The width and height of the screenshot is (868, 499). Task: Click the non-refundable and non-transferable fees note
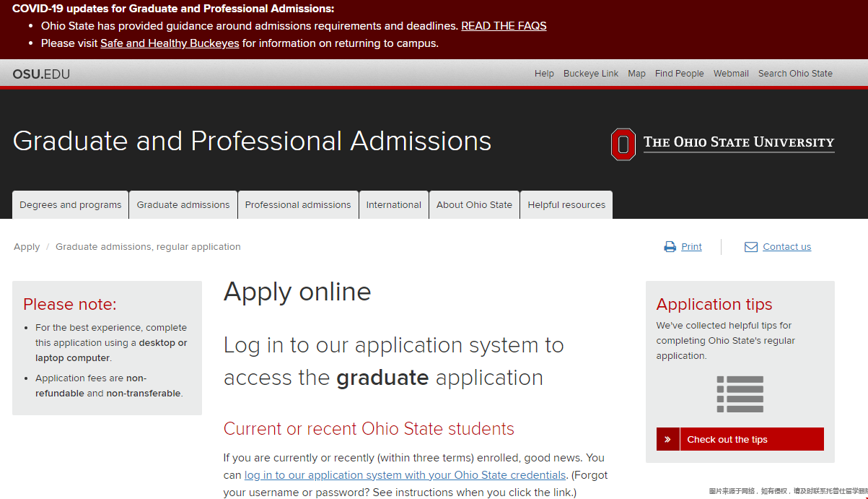click(109, 386)
